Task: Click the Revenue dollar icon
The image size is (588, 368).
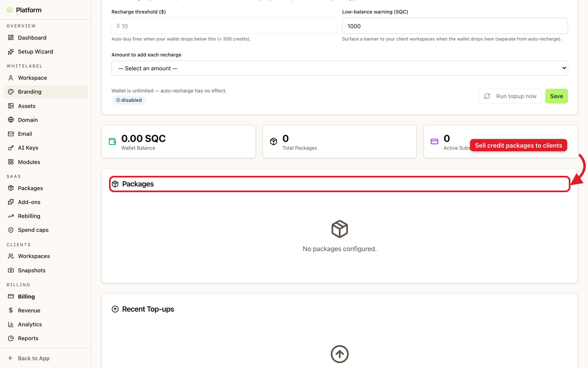Action: click(x=11, y=310)
